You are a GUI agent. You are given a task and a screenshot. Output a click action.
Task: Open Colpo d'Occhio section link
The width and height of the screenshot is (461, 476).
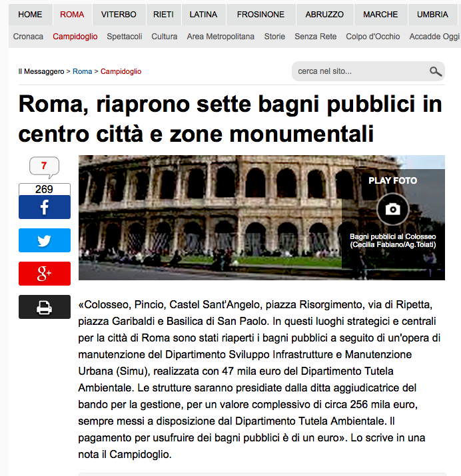pyautogui.click(x=373, y=37)
